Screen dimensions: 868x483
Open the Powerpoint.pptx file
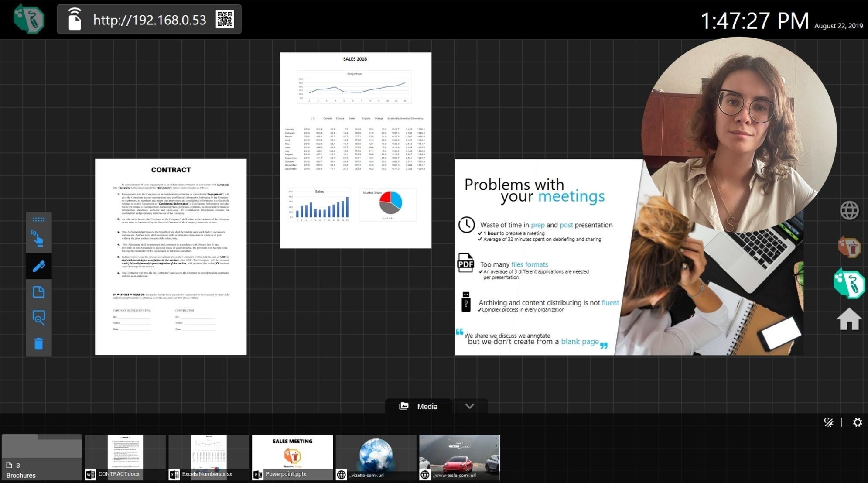coord(292,457)
